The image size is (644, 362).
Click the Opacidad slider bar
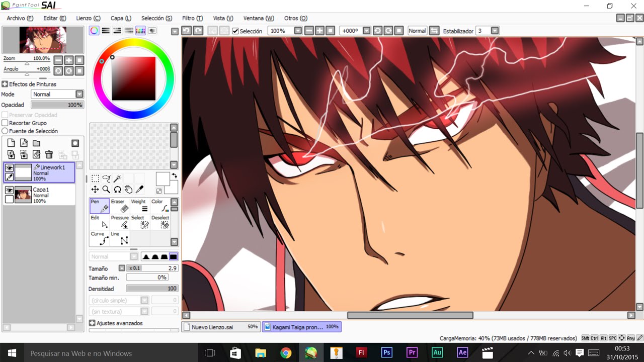click(x=57, y=105)
